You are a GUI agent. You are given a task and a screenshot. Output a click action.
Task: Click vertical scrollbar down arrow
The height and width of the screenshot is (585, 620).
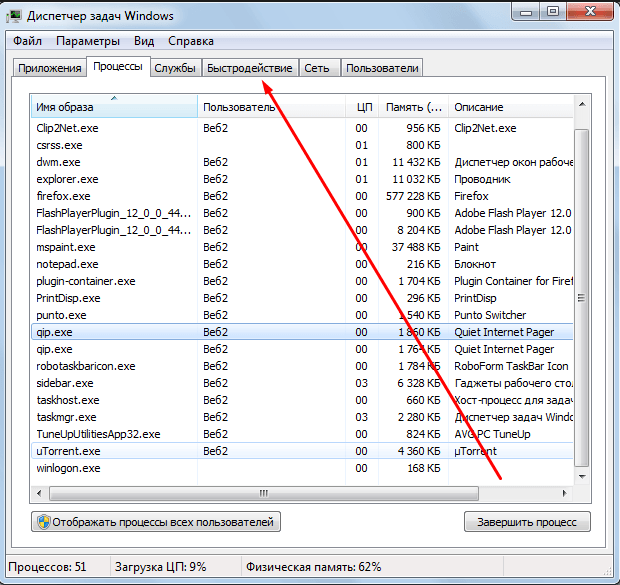[x=582, y=476]
